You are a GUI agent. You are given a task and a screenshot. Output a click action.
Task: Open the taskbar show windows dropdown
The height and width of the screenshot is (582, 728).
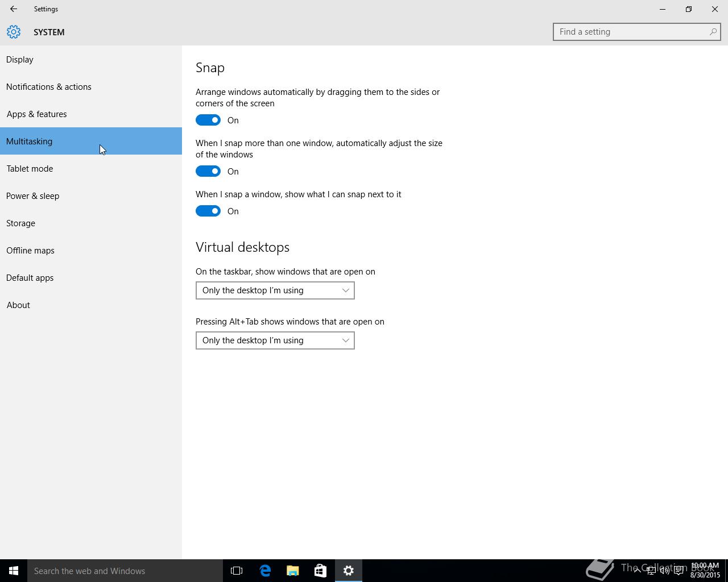click(275, 290)
